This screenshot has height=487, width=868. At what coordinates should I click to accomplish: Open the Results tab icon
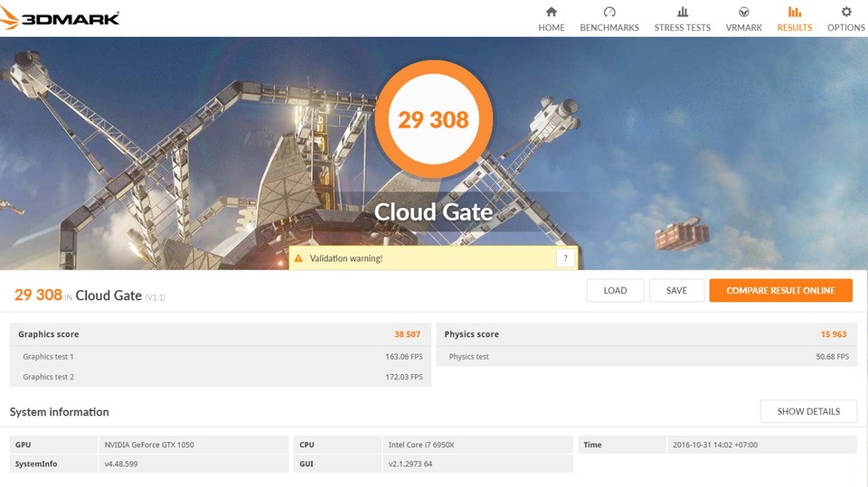click(x=795, y=12)
